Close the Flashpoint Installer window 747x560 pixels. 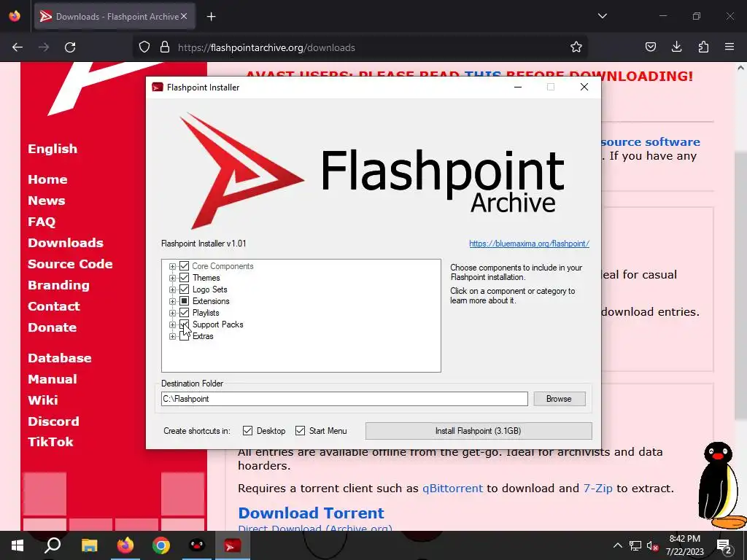[x=584, y=87]
